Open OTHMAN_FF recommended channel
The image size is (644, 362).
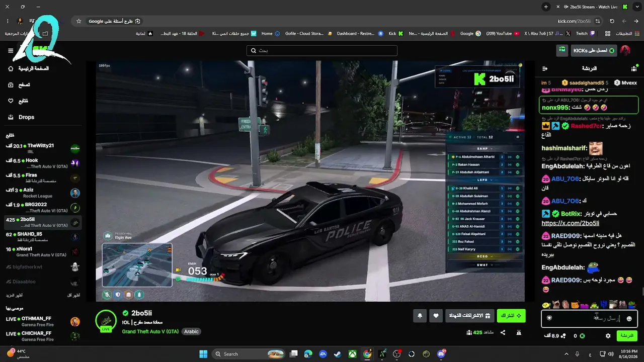[x=43, y=322]
